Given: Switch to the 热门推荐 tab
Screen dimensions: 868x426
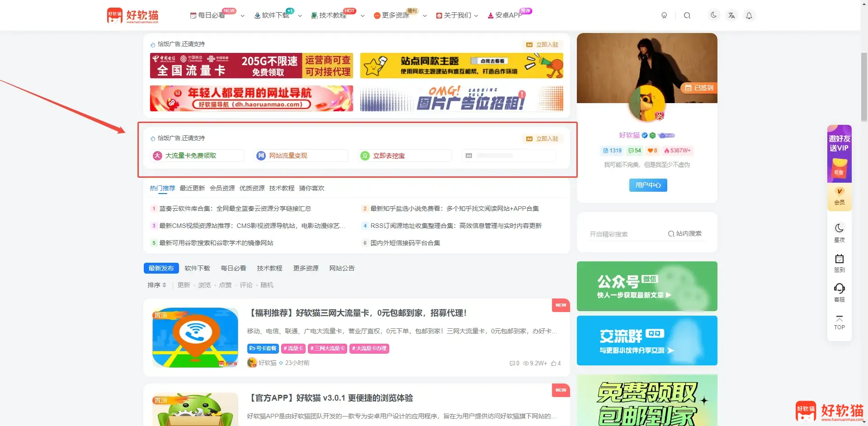Looking at the screenshot, I should tap(162, 188).
